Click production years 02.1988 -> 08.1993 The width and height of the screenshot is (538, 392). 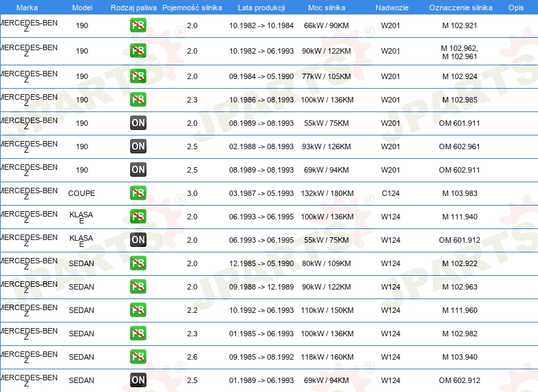pos(261,146)
